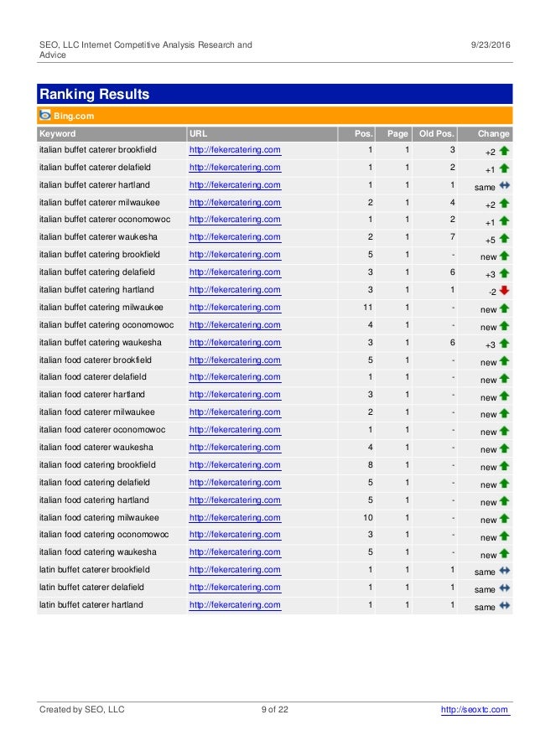Open the http://seoxtc.com footer link

coord(475,709)
